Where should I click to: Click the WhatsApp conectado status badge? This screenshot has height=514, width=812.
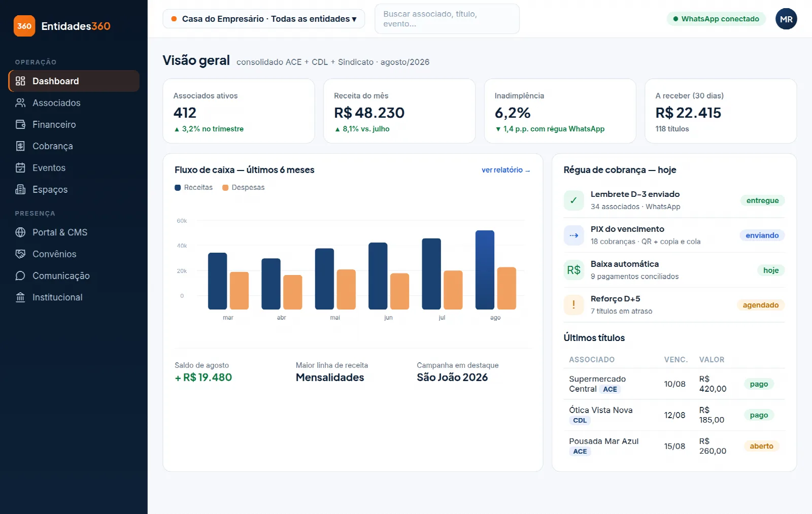tap(716, 19)
